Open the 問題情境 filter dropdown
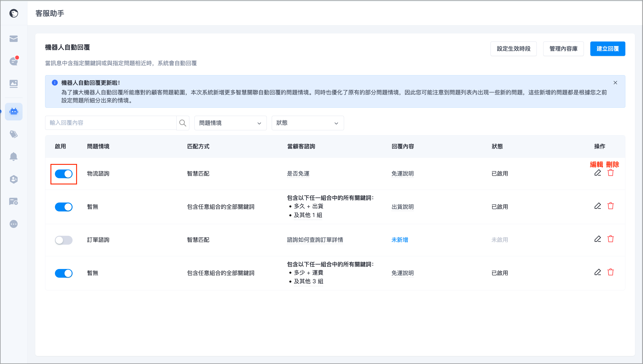This screenshot has height=364, width=643. click(230, 123)
